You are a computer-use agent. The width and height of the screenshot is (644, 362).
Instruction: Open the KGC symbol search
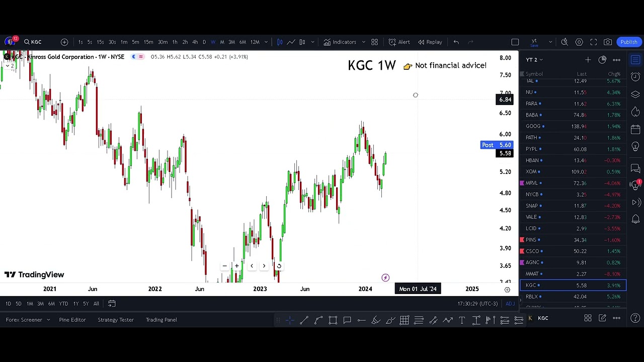pos(33,42)
